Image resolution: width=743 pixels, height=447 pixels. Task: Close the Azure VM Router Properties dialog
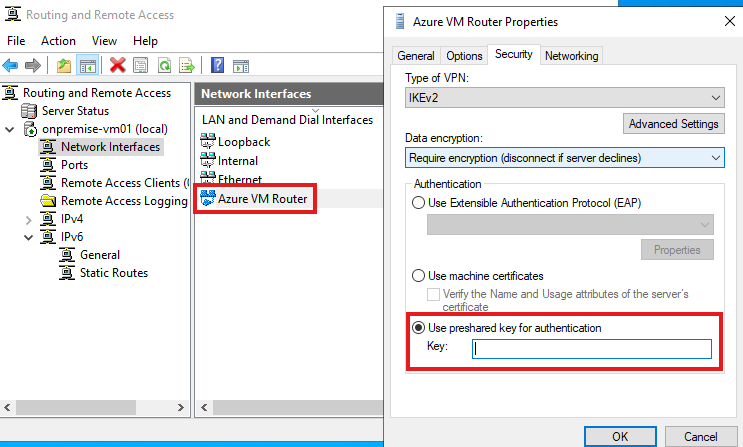(730, 21)
